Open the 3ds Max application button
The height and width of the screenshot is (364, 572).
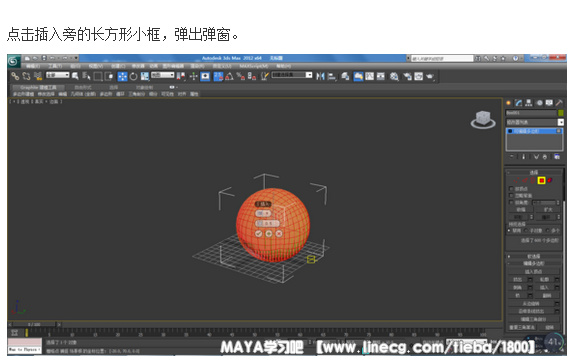click(x=13, y=61)
